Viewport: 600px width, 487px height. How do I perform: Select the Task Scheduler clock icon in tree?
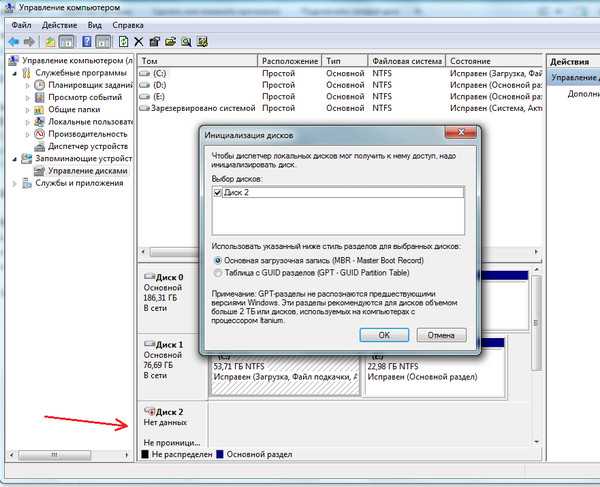39,85
